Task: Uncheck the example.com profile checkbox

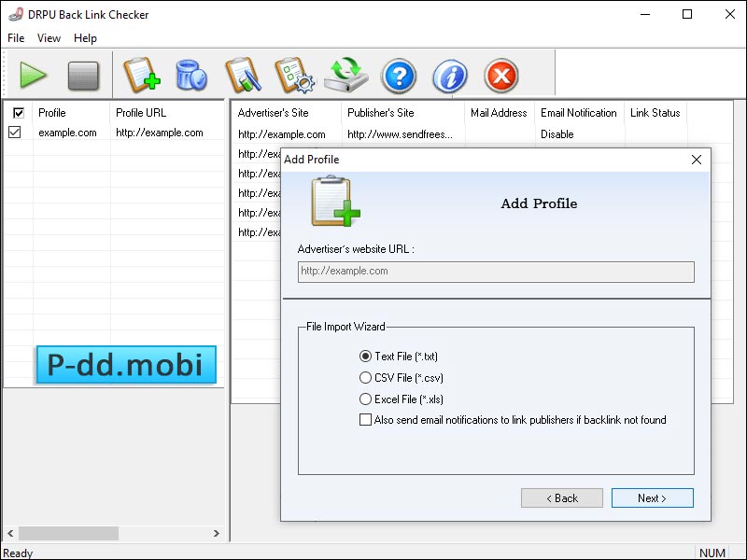Action: pos(15,133)
